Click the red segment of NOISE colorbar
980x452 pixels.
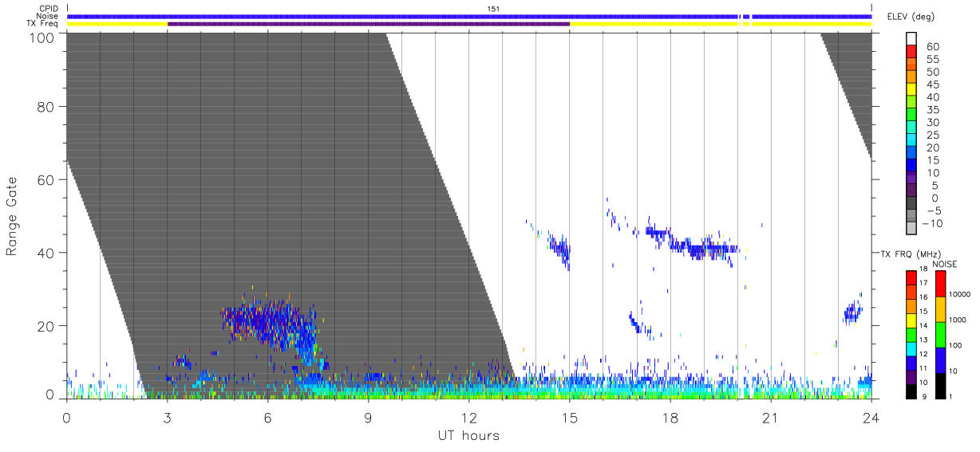[941, 283]
